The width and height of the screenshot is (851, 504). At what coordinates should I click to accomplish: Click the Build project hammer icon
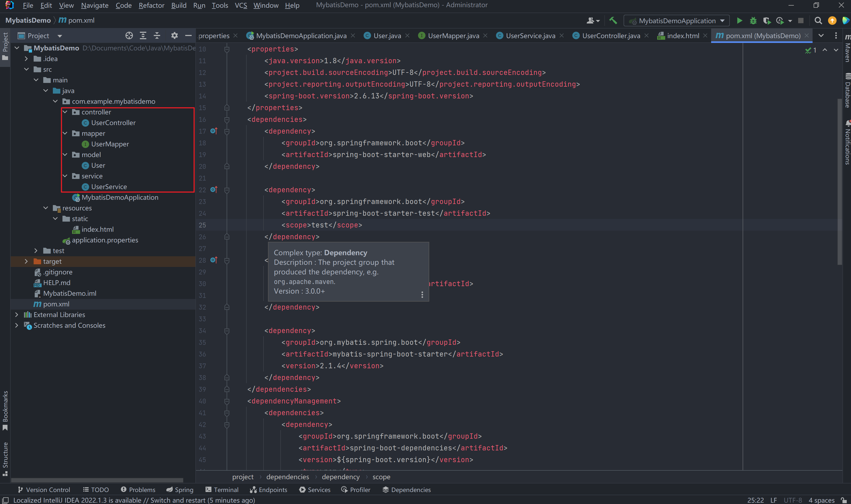pos(613,21)
